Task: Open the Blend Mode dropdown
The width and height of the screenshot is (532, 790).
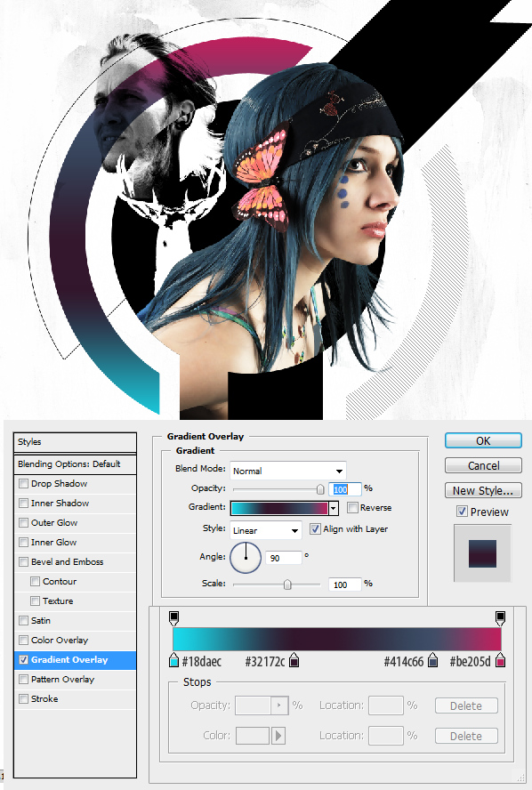Action: 287,471
